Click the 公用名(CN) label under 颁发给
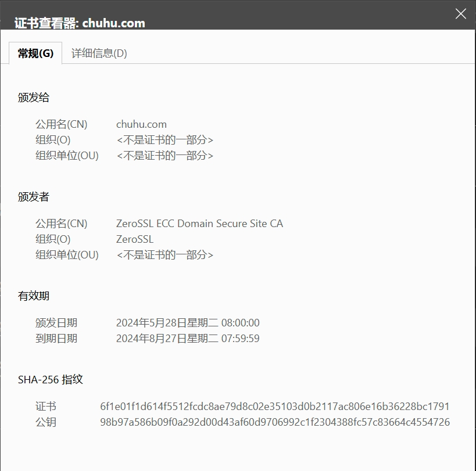The height and width of the screenshot is (471, 476). click(62, 124)
